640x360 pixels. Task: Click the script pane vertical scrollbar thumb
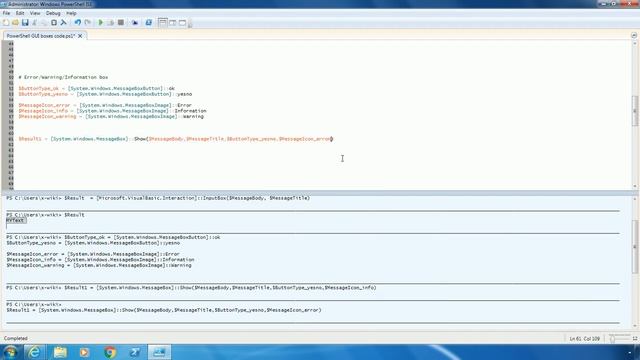pos(635,111)
